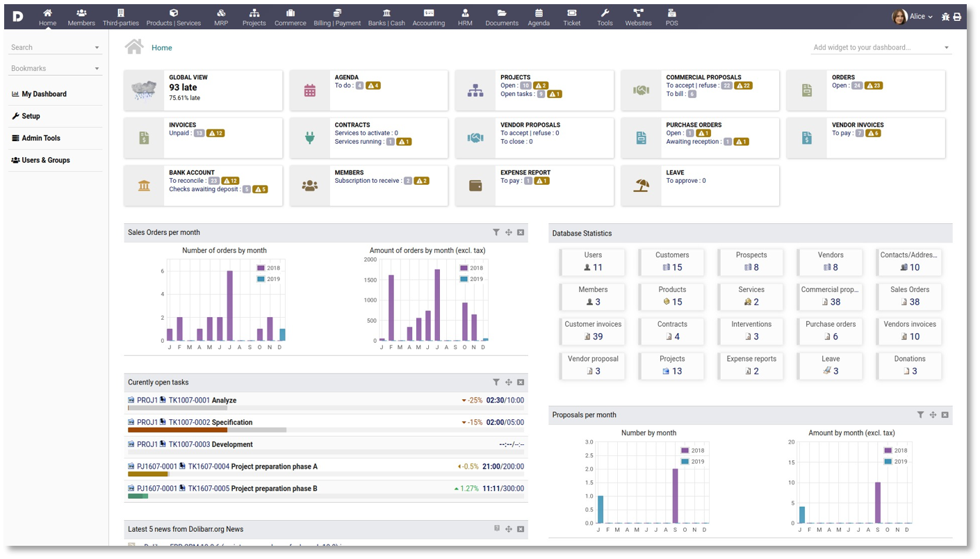Open the Documents module
Image resolution: width=980 pixels, height=559 pixels.
502,17
